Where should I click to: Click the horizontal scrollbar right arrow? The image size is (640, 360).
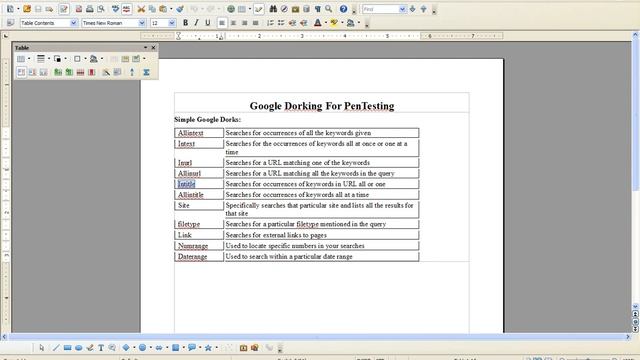pos(628,337)
